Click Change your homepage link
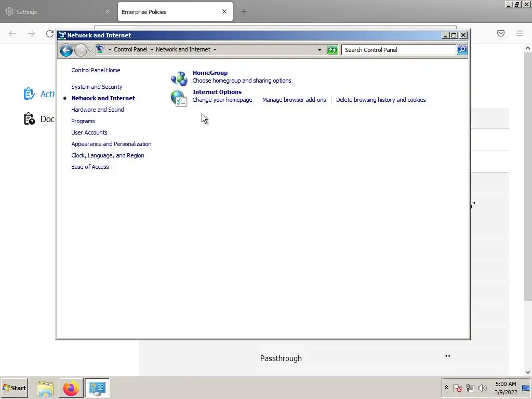 [222, 100]
